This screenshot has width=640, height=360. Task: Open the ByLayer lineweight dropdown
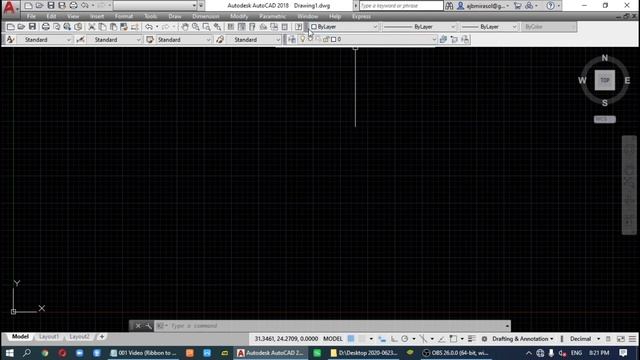click(x=489, y=27)
